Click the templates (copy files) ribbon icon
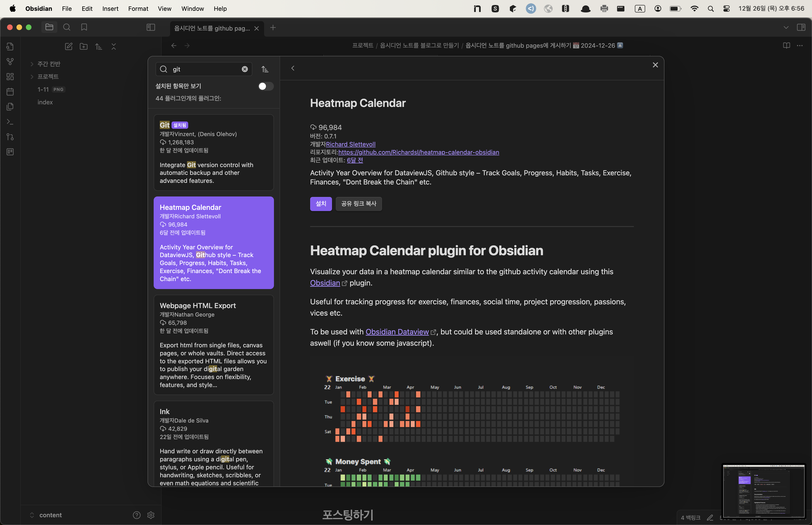This screenshot has height=525, width=812. click(10, 107)
